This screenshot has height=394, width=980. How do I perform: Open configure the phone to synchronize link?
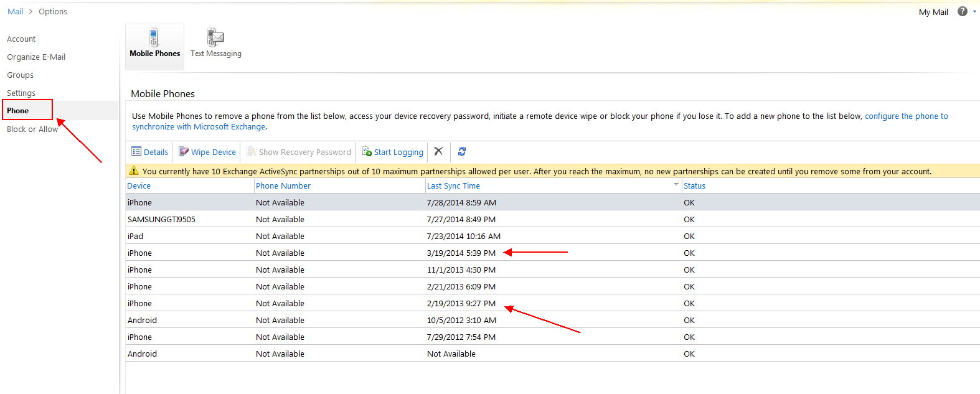pos(906,116)
